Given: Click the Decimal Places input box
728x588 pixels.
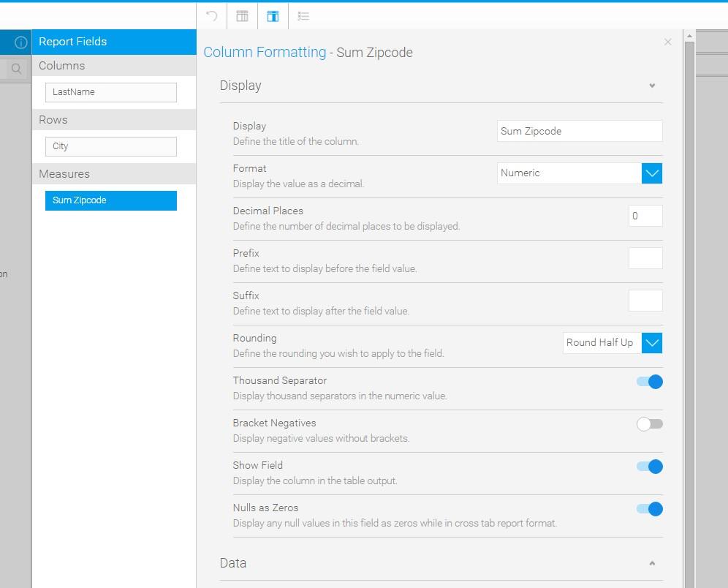Looking at the screenshot, I should pyautogui.click(x=645, y=216).
